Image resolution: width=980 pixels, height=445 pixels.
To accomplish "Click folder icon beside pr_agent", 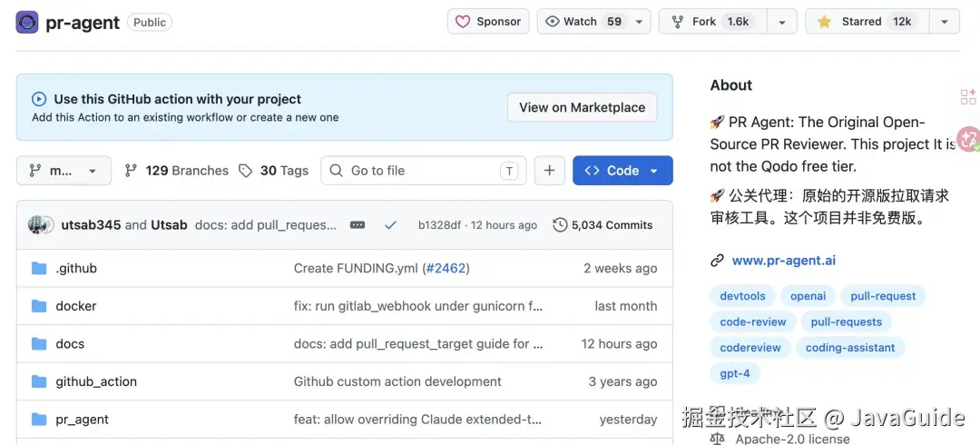I will [39, 420].
